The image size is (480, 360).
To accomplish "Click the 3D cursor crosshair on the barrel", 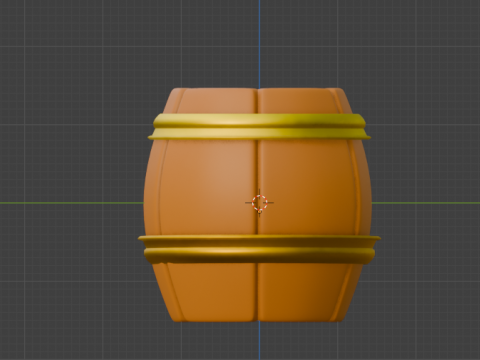I will pyautogui.click(x=260, y=203).
